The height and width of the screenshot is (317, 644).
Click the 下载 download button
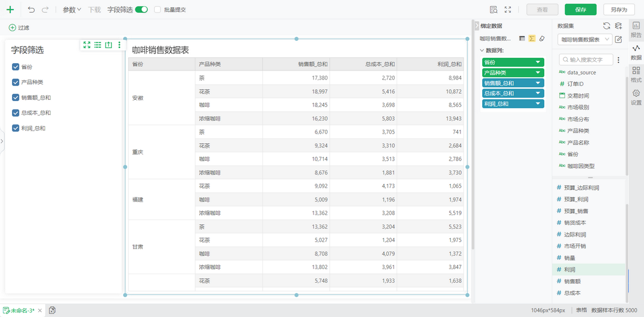tap(94, 10)
